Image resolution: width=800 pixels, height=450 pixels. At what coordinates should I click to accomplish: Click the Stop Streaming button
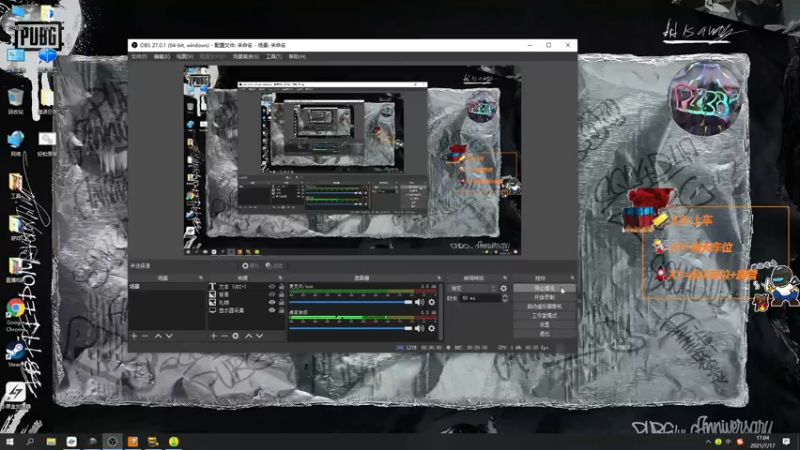[x=544, y=288]
